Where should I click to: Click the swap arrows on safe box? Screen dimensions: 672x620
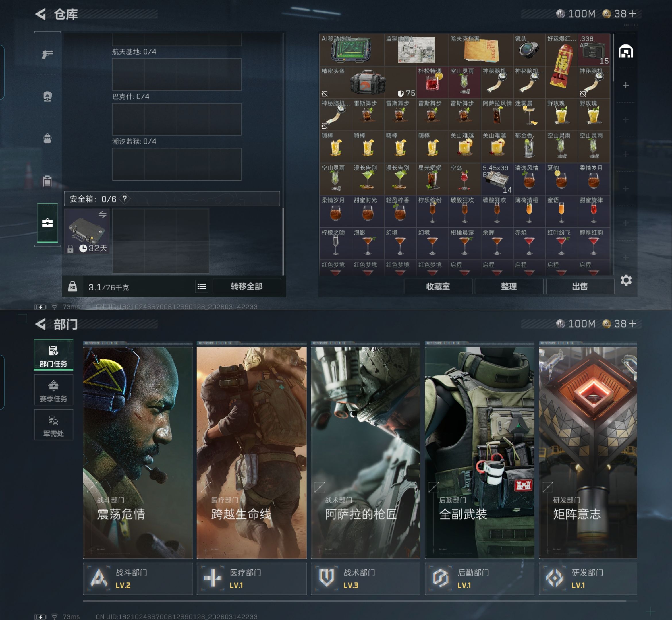[x=102, y=214]
